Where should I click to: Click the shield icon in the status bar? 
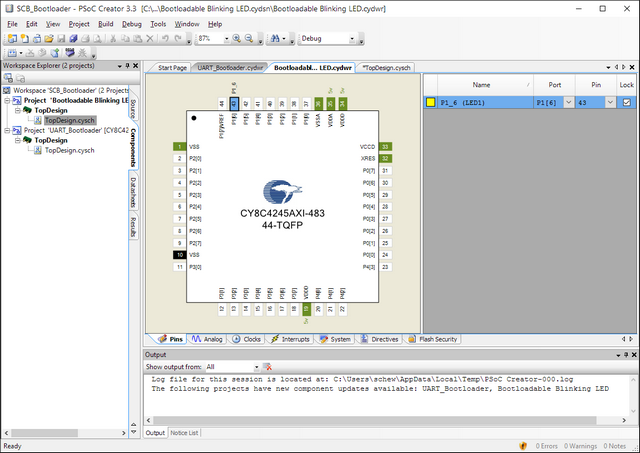523,446
